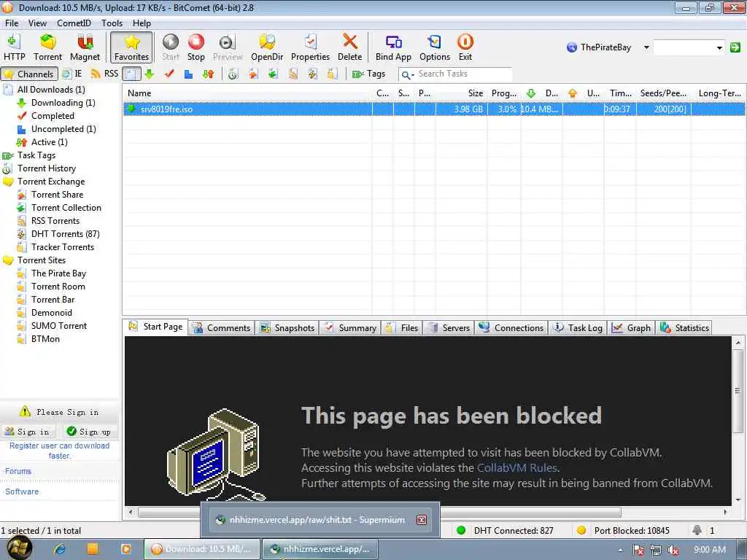The height and width of the screenshot is (560, 747).
Task: Delete the selected task
Action: tap(349, 47)
